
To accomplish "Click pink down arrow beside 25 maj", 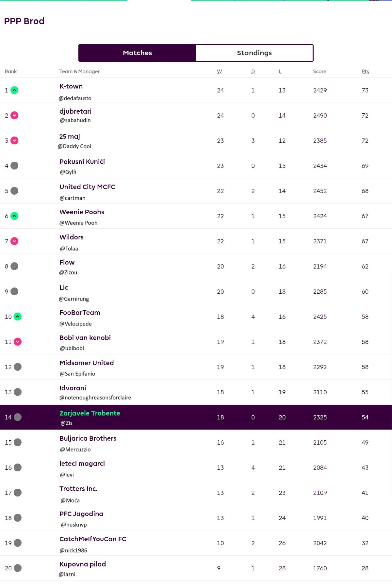I will [x=14, y=140].
